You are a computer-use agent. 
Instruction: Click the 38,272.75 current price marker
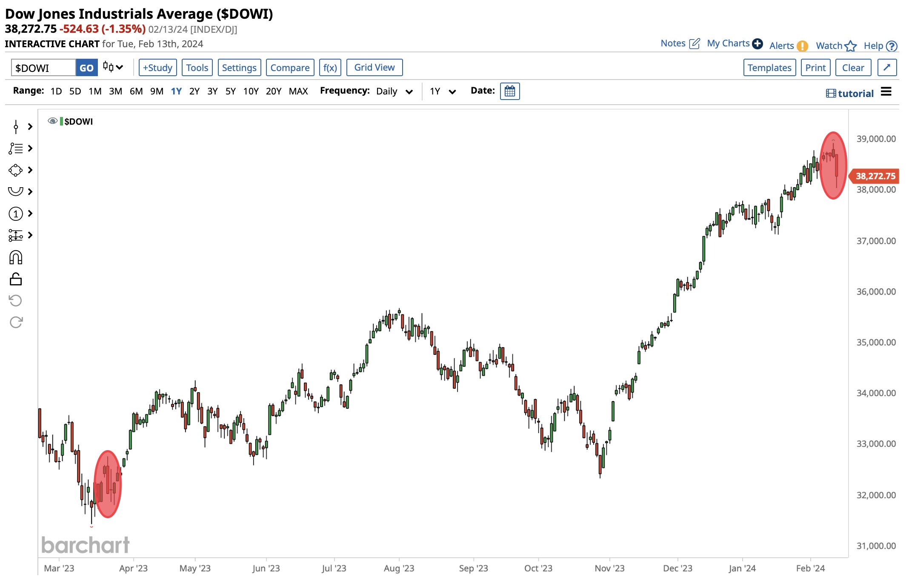[x=874, y=176]
